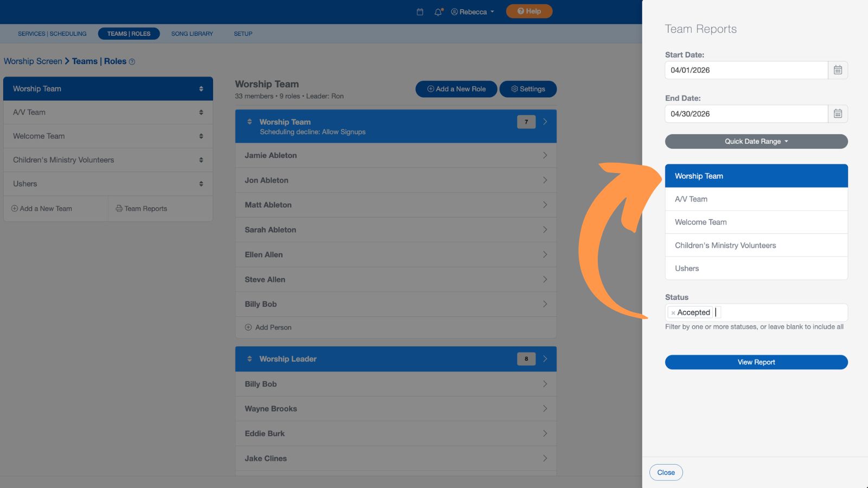Image resolution: width=868 pixels, height=488 pixels.
Task: Click the calendar icon in the top bar
Action: click(x=419, y=11)
